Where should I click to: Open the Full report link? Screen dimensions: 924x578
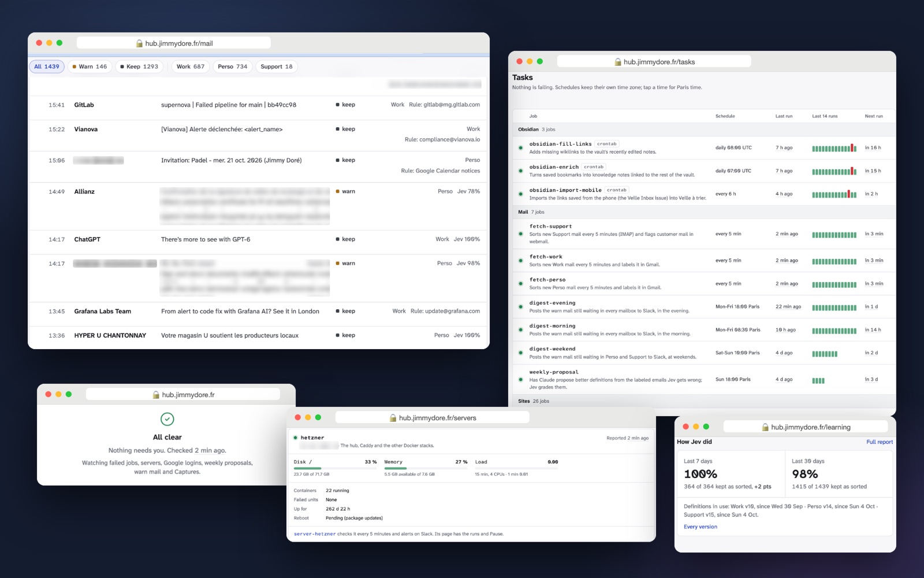tap(880, 442)
